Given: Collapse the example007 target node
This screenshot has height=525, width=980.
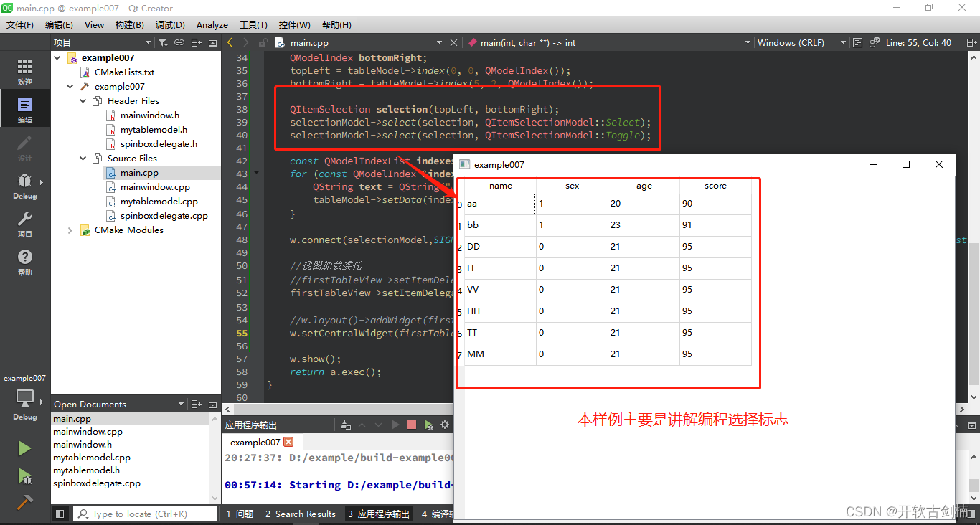Looking at the screenshot, I should coord(70,87).
